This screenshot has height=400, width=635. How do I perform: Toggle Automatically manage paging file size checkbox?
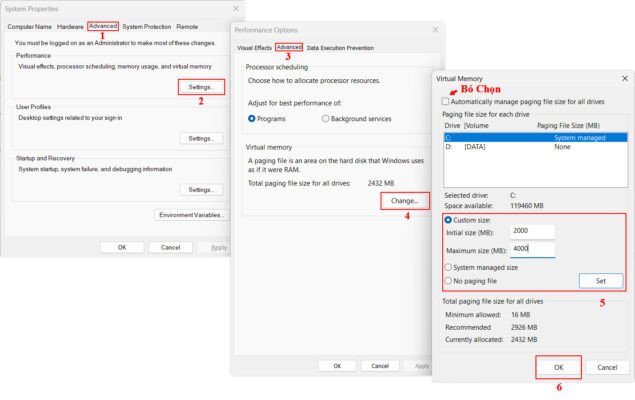point(446,101)
